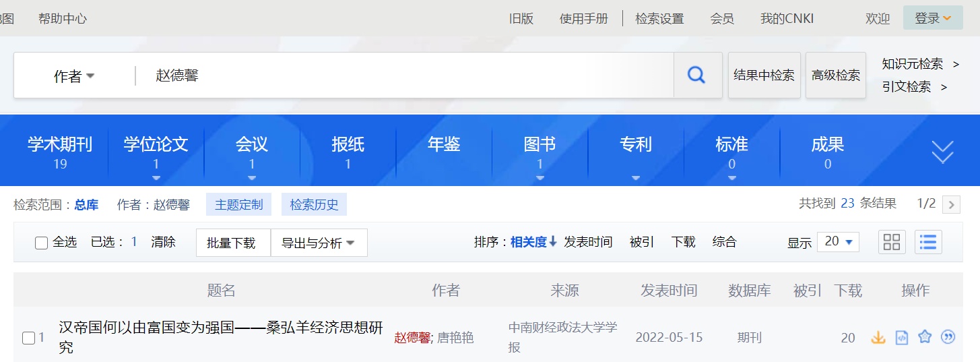Expand more database categories chevron

[942, 152]
